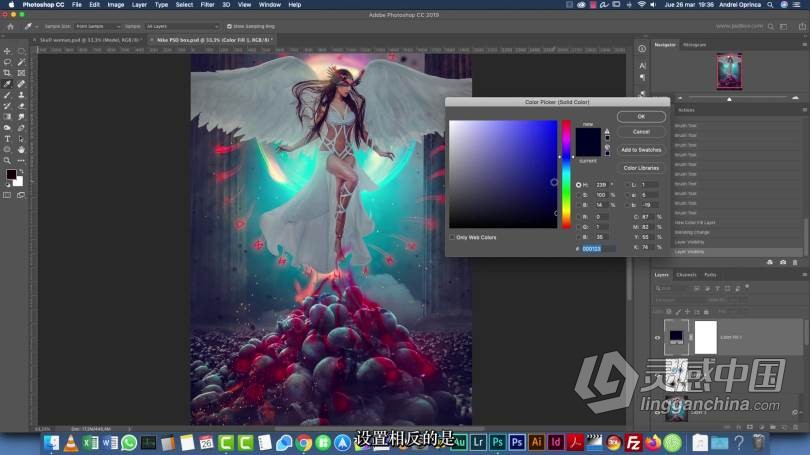Screen dimensions: 810x455
Task: Open Google Chrome in Dock
Action: click(x=304, y=443)
